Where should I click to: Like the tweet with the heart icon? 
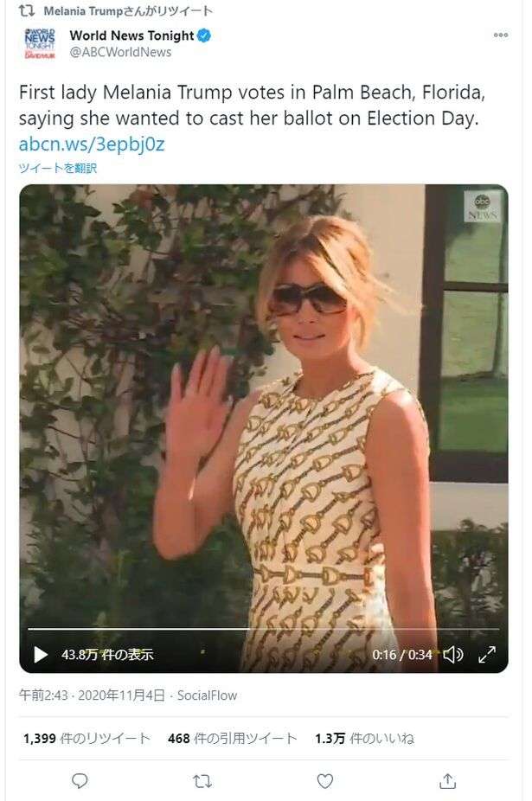(325, 781)
